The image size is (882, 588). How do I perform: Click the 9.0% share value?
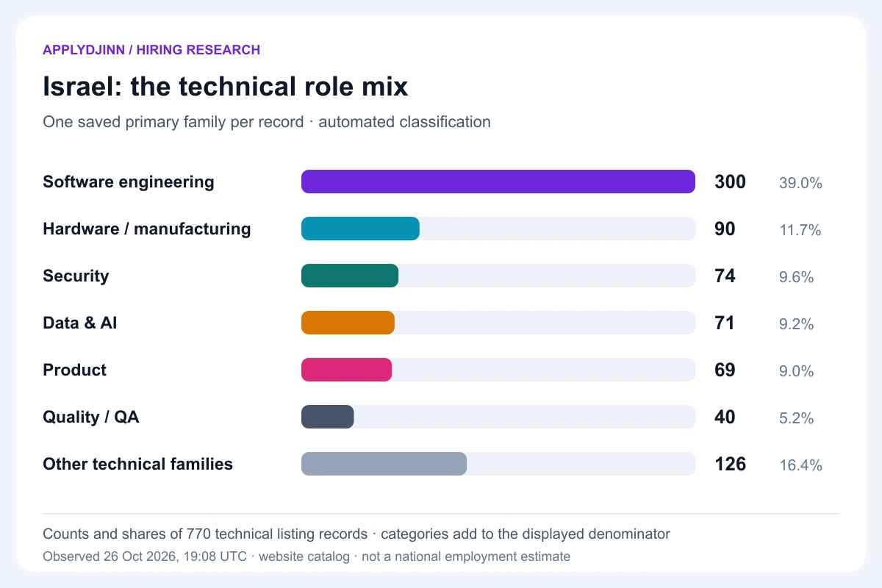tap(797, 371)
